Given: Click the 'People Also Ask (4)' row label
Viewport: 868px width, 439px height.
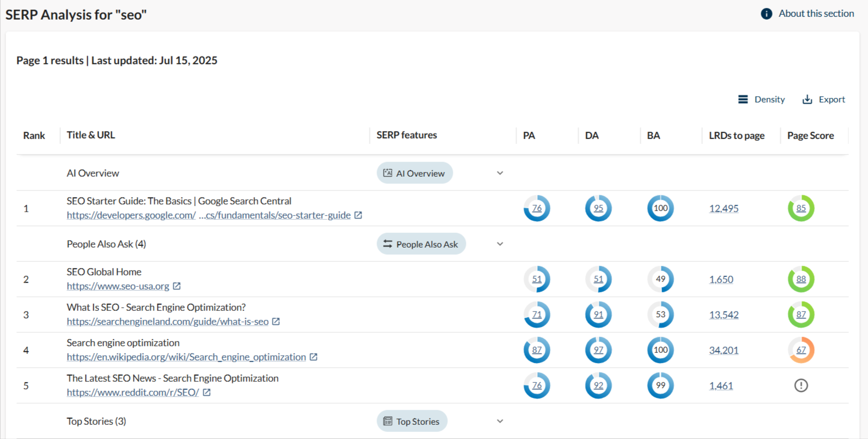Looking at the screenshot, I should coord(106,244).
